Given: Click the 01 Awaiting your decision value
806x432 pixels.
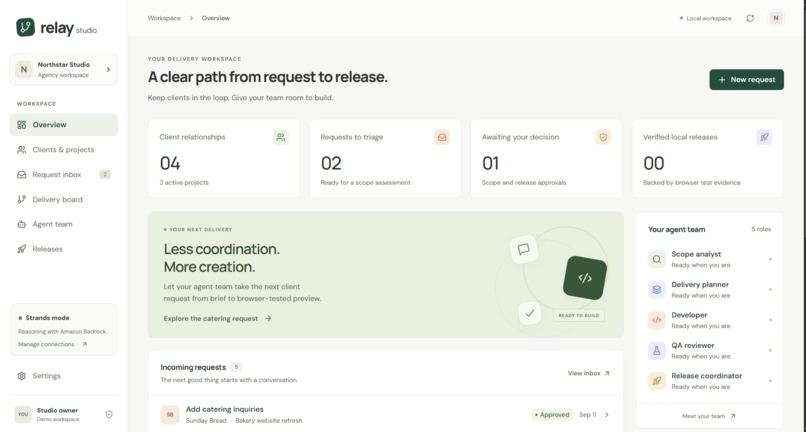Looking at the screenshot, I should (x=490, y=164).
